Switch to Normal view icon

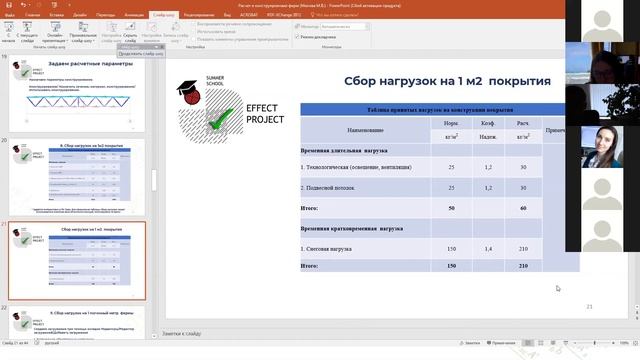(528, 343)
